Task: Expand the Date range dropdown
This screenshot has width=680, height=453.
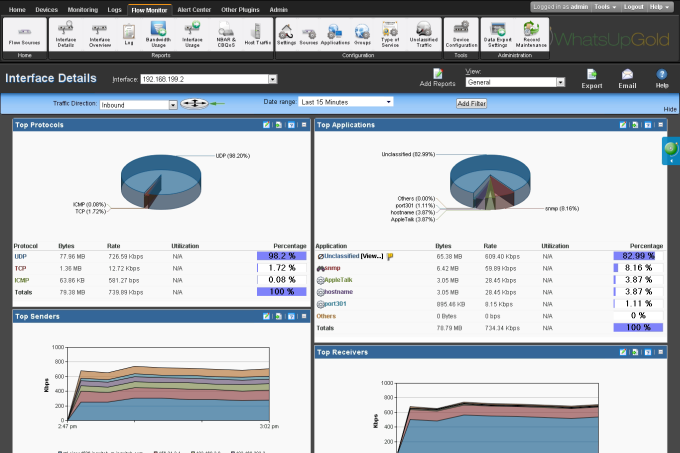Action: (x=388, y=102)
